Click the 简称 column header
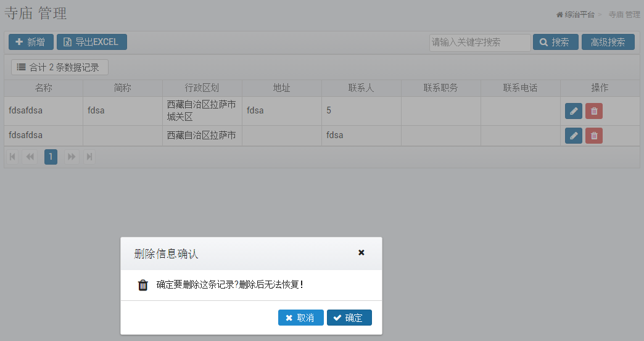 [122, 88]
